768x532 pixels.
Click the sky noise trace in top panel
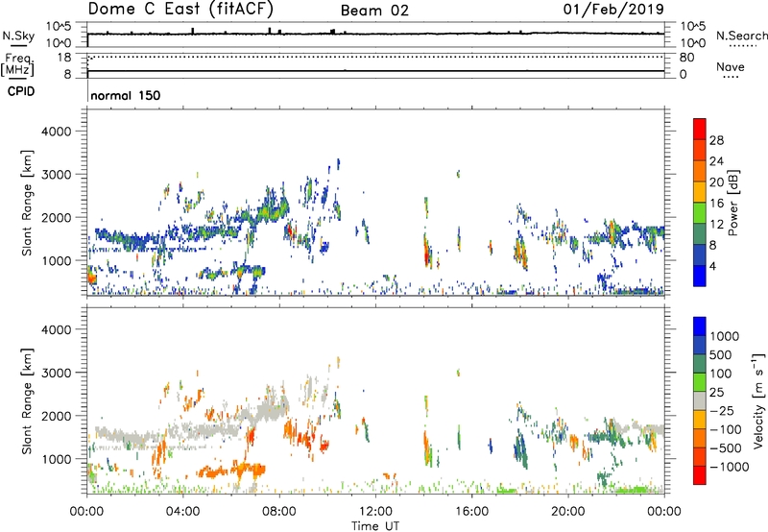375,34
